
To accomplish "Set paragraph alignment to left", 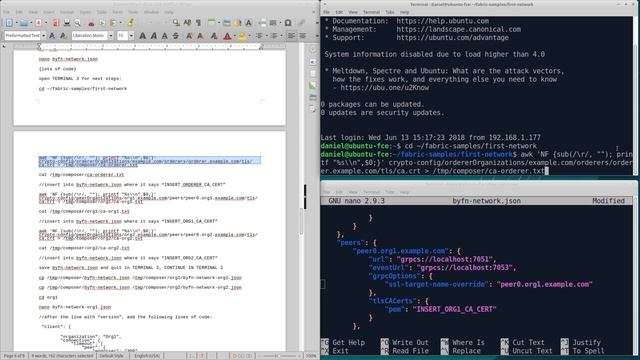I will pyautogui.click(x=291, y=36).
